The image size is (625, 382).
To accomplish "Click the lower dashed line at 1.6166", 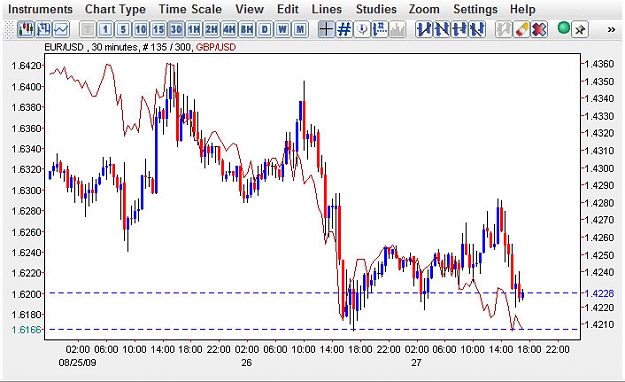I will [314, 329].
